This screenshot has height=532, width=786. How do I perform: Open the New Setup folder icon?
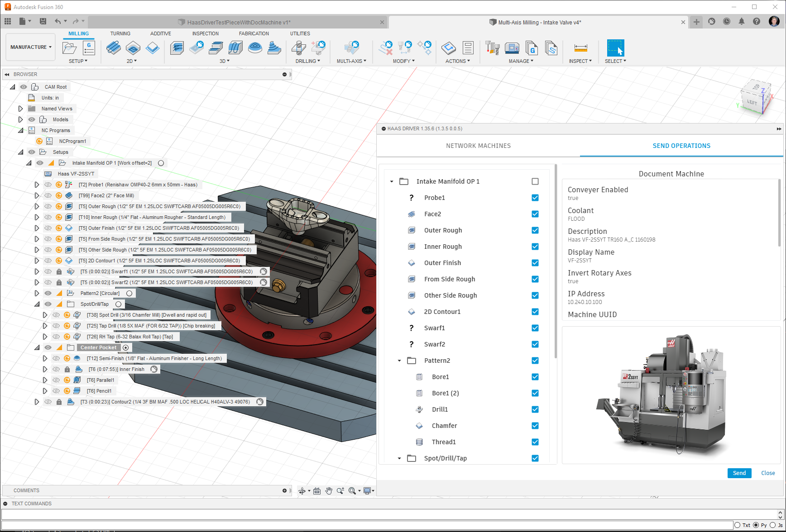pos(69,48)
